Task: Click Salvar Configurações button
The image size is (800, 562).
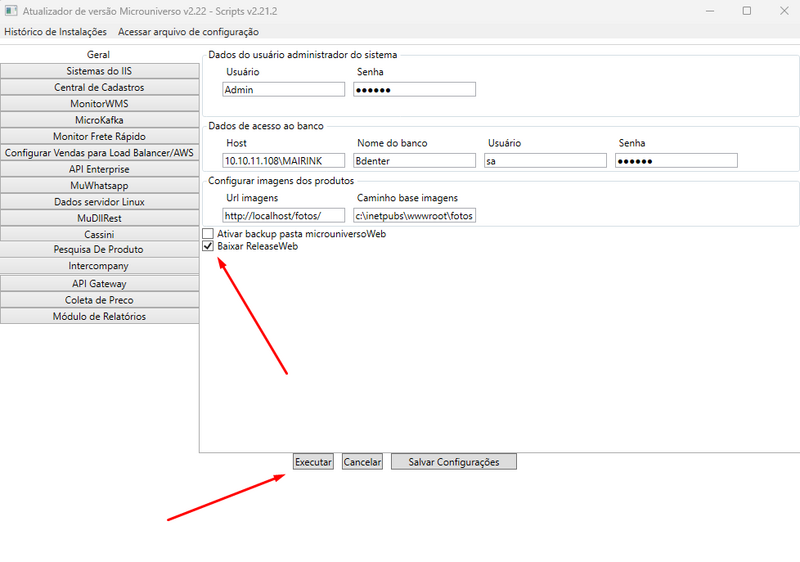Action: 453,462
